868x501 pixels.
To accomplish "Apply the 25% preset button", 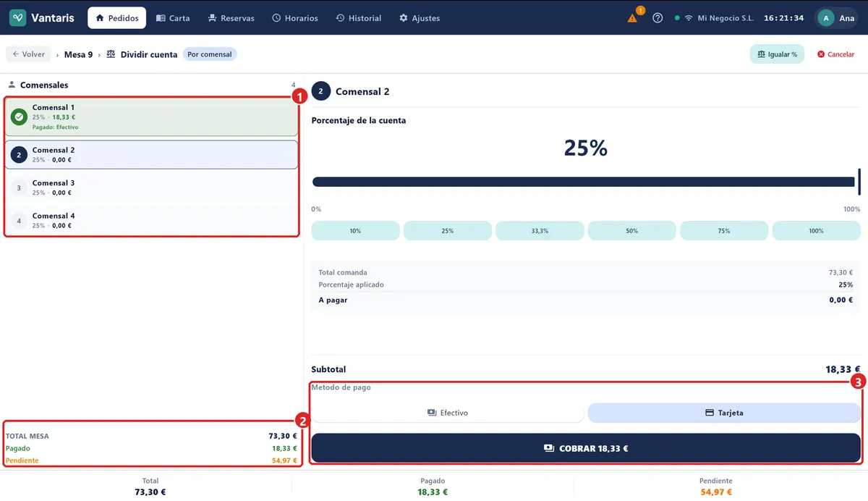I will (448, 231).
